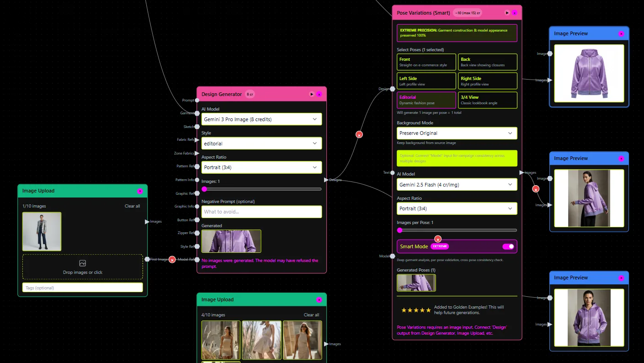Screen dimensions: 644x363
Task: Clear all in the 1/10 images upload node
Action: point(133,206)
